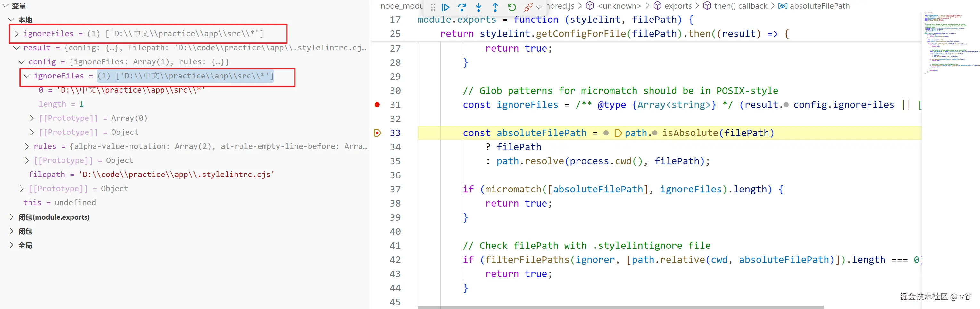Click line number 37 in gutter

click(x=395, y=189)
